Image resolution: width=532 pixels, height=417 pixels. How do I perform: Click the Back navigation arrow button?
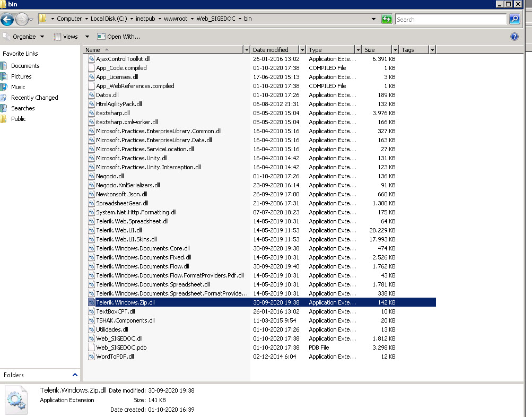pos(7,20)
